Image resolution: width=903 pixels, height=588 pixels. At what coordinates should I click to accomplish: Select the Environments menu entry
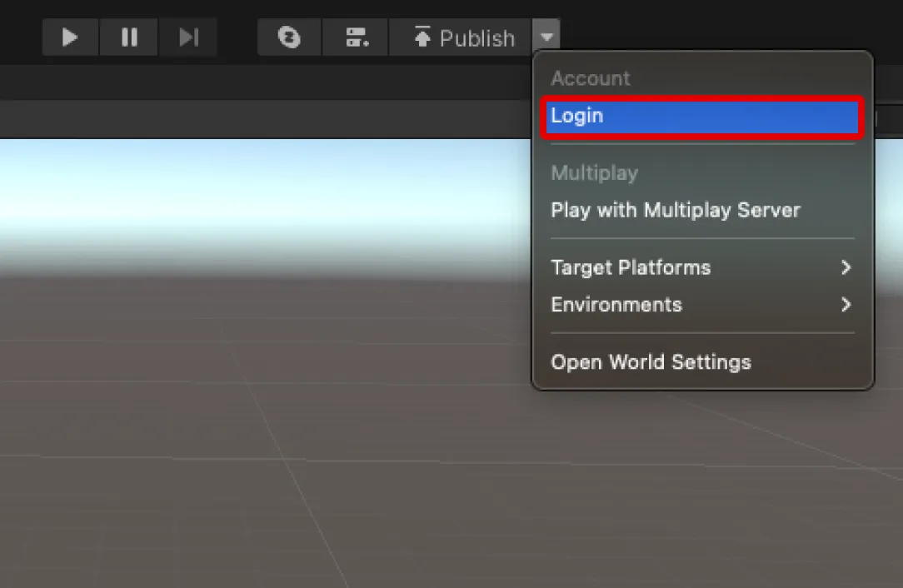(616, 305)
